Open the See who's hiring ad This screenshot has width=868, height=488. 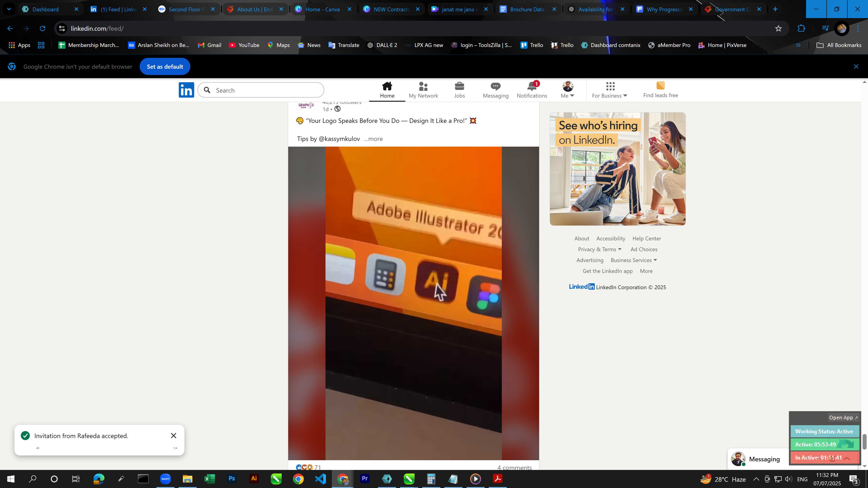(618, 169)
